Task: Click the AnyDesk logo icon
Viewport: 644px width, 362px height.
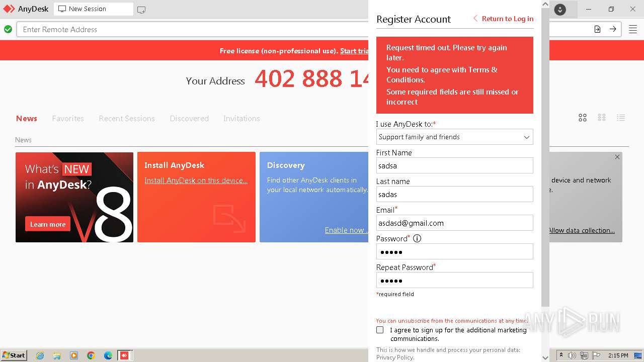Action: tap(9, 9)
